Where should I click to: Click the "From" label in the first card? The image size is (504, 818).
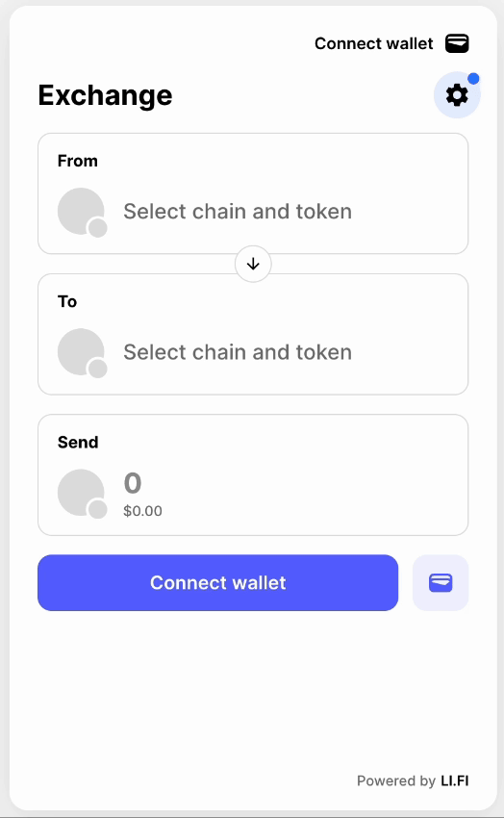(x=78, y=161)
